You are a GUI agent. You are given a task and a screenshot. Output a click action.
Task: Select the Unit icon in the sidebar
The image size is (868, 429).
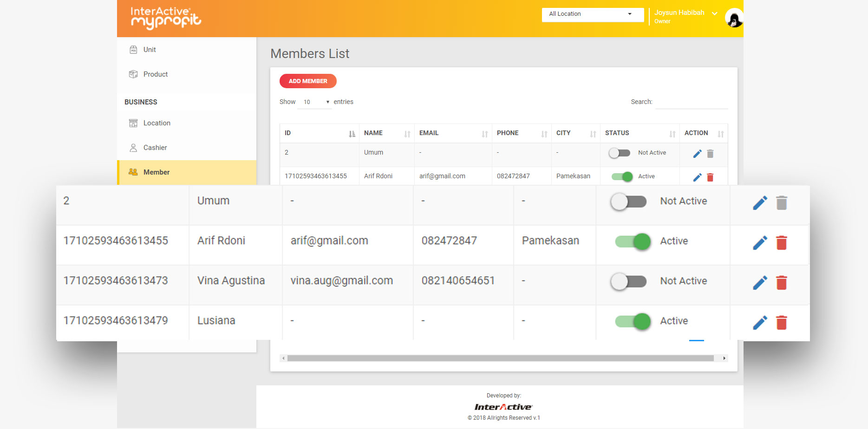pyautogui.click(x=133, y=49)
